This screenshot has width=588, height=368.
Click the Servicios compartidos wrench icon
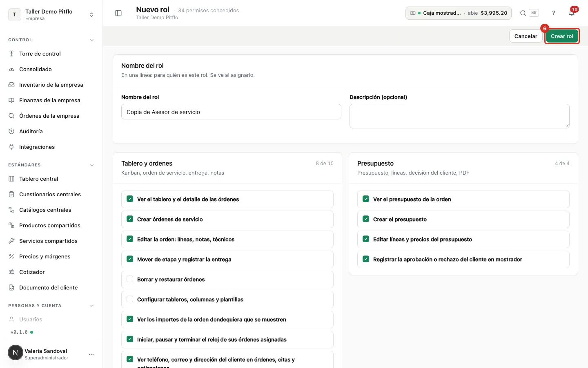pyautogui.click(x=11, y=241)
